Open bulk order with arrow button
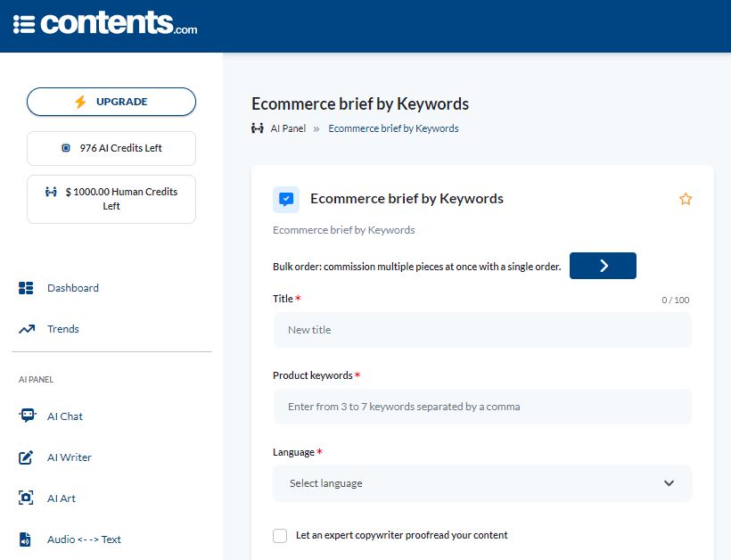The image size is (731, 560). [603, 266]
